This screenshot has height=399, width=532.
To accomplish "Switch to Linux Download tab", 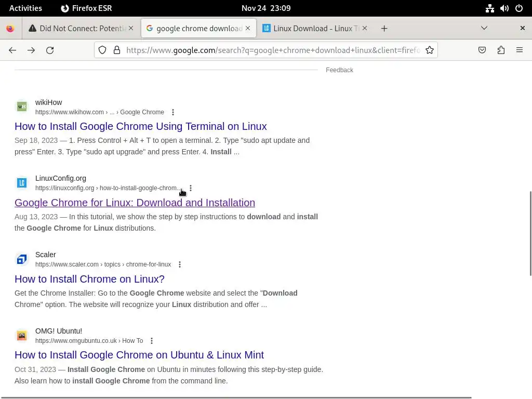I will pyautogui.click(x=315, y=29).
